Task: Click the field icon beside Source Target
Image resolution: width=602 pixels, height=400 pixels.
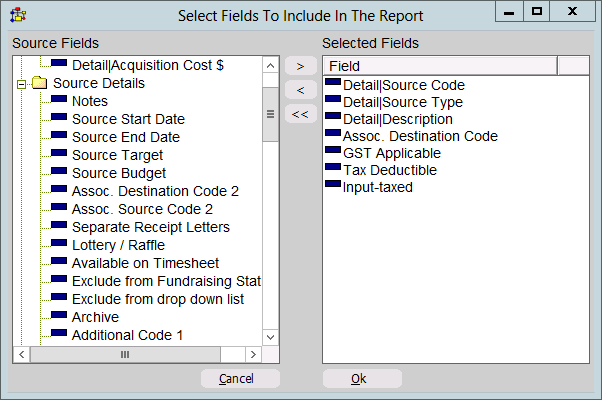Action: click(59, 153)
